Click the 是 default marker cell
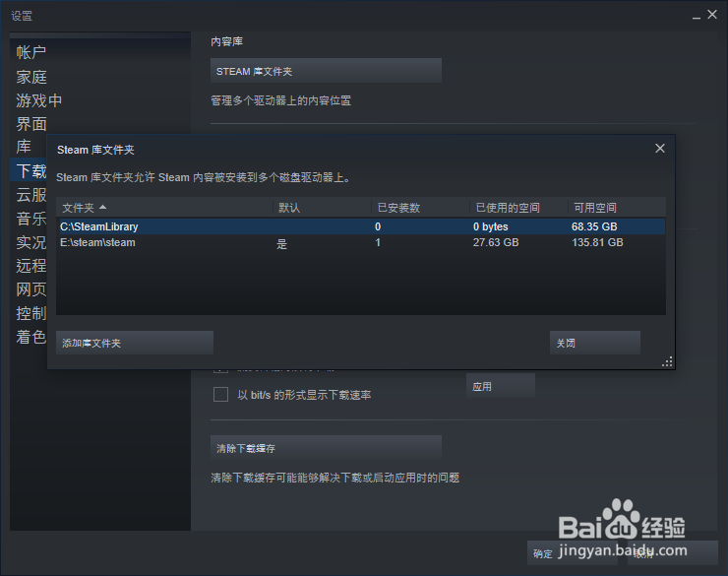 point(281,244)
